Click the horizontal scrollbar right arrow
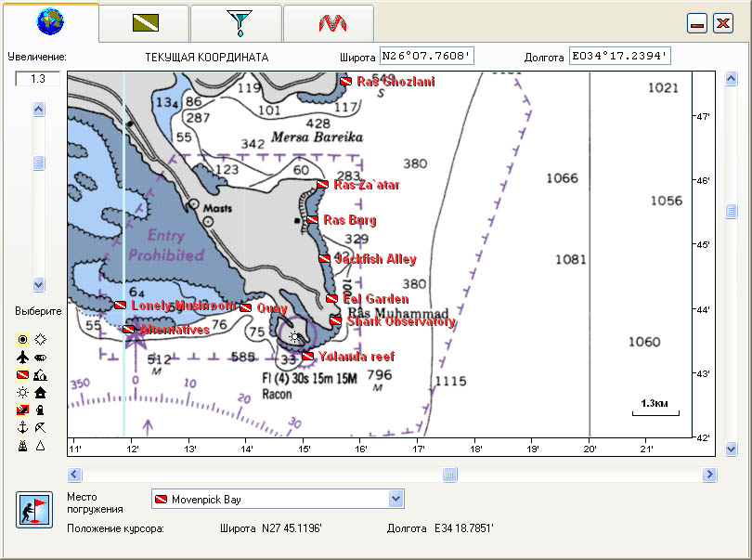The height and width of the screenshot is (560, 752). tap(709, 475)
